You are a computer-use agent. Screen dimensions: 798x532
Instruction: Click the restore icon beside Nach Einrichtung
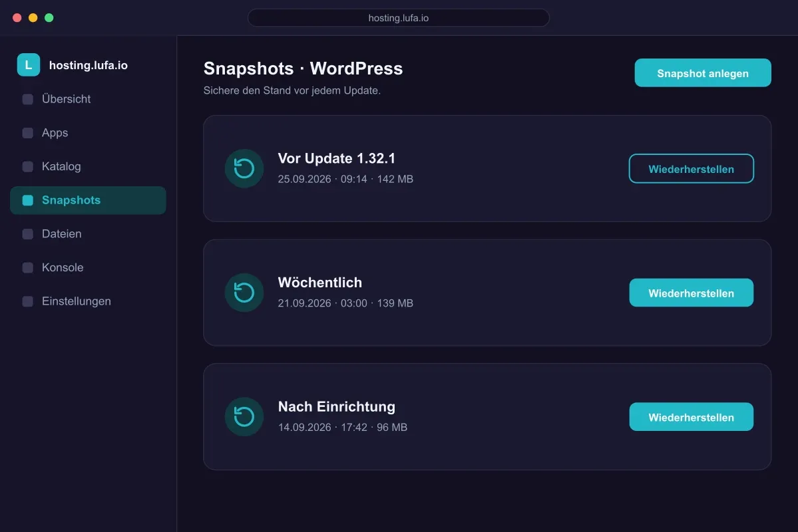pyautogui.click(x=244, y=416)
